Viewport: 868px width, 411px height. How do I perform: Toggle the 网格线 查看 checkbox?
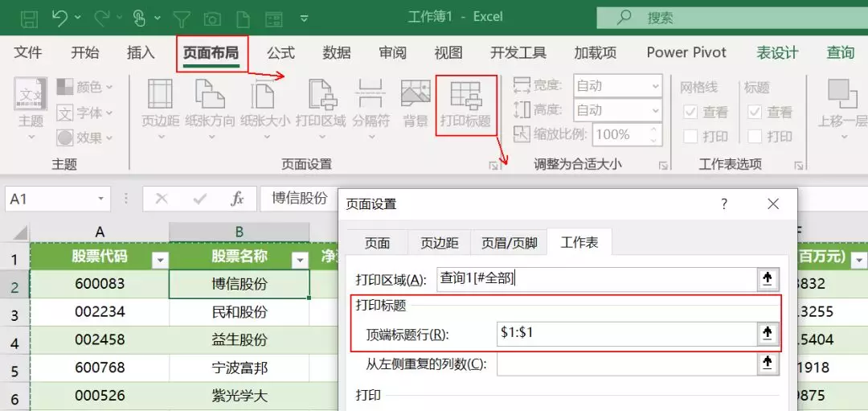(690, 113)
